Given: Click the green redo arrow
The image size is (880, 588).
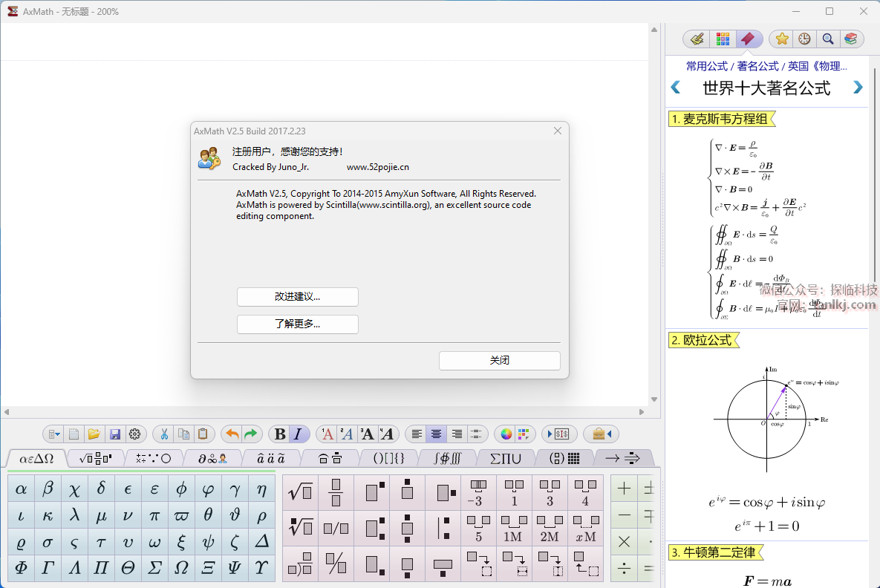Looking at the screenshot, I should tap(251, 434).
